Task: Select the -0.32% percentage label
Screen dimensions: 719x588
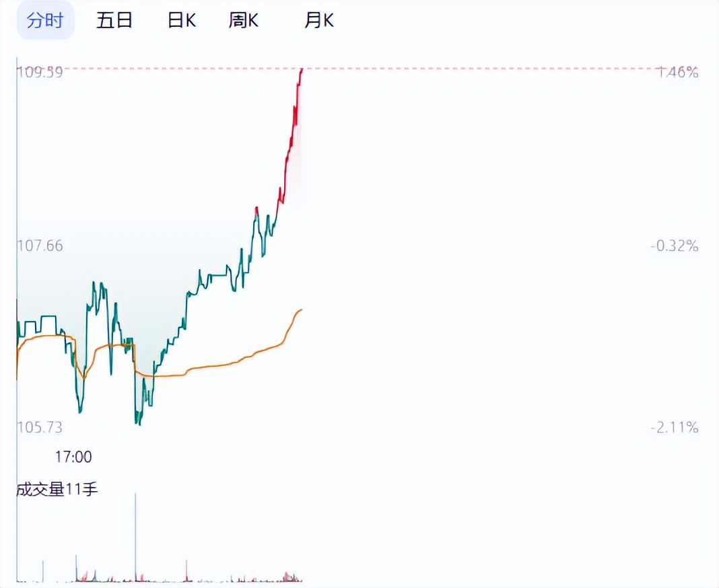Action: click(x=671, y=246)
